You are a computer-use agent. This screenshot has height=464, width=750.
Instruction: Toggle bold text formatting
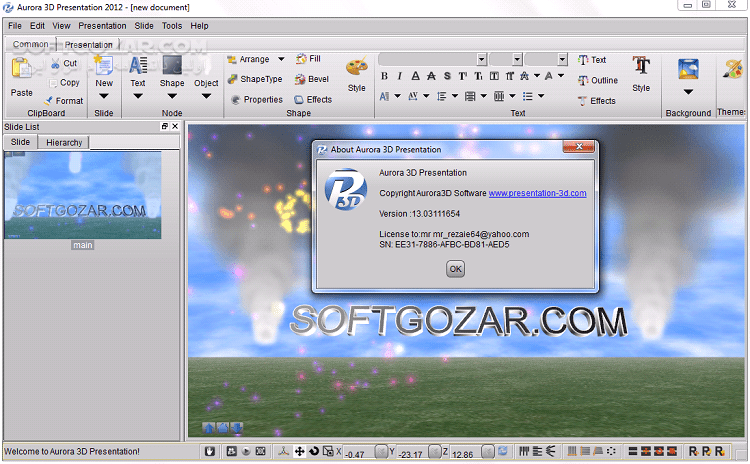click(384, 76)
